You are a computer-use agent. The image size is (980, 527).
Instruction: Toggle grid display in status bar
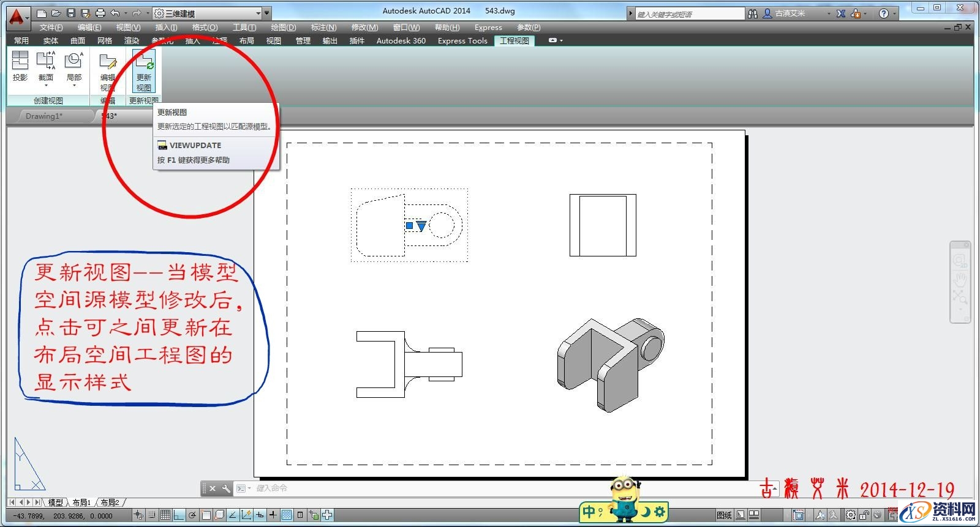coord(165,515)
